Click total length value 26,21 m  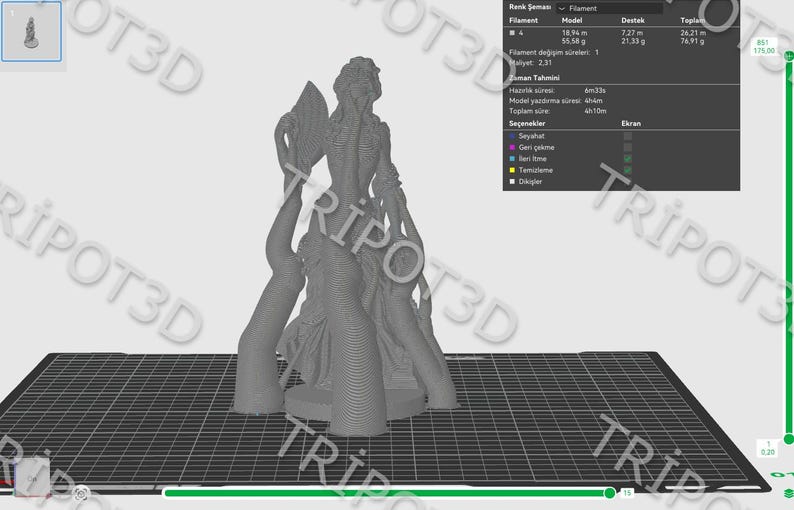pyautogui.click(x=693, y=33)
